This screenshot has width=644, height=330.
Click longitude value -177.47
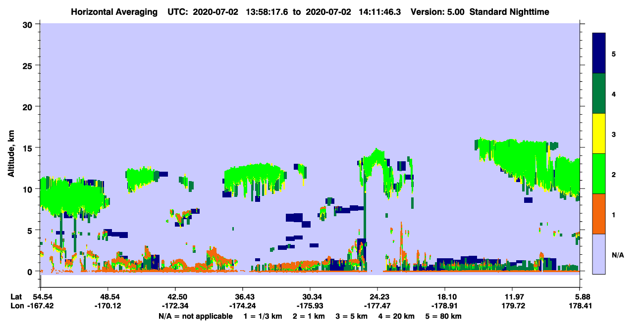(377, 306)
